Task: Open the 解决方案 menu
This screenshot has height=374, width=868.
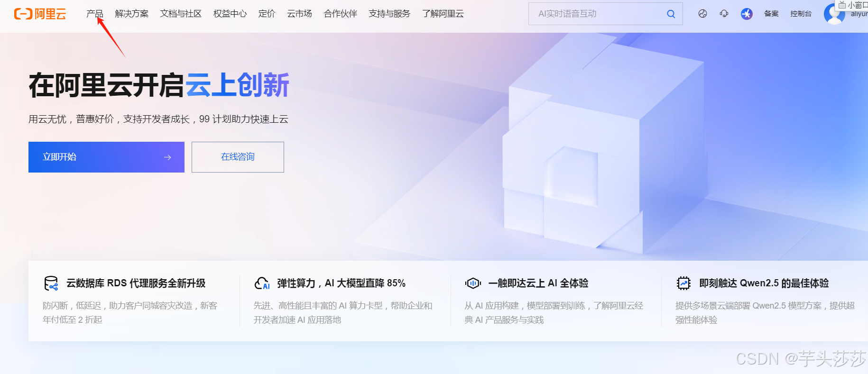Action: click(131, 14)
